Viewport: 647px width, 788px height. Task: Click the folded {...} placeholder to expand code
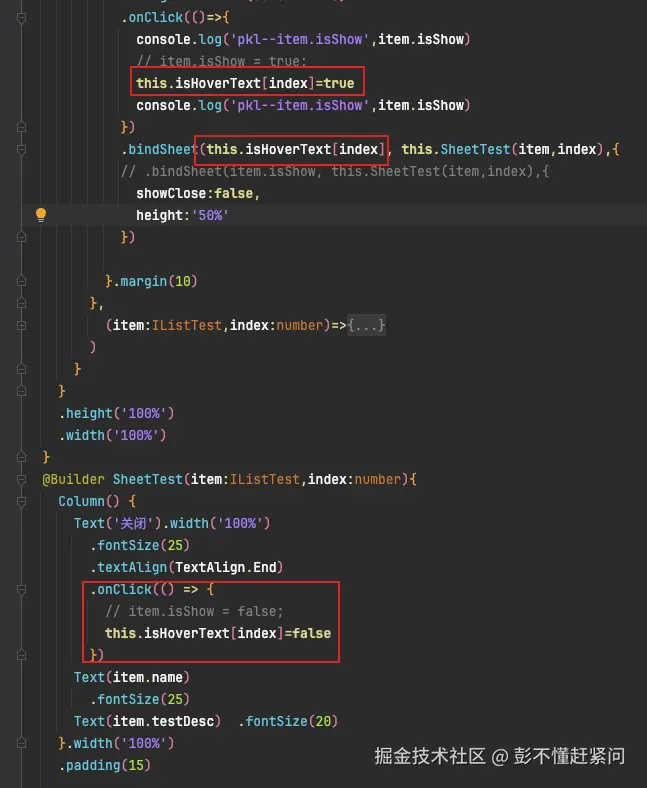366,326
